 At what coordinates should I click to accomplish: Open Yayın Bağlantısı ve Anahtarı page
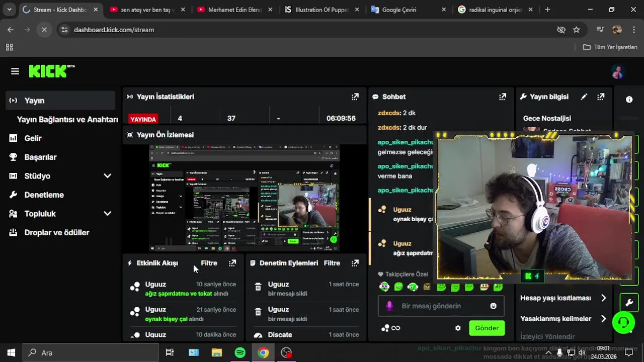coord(67,120)
